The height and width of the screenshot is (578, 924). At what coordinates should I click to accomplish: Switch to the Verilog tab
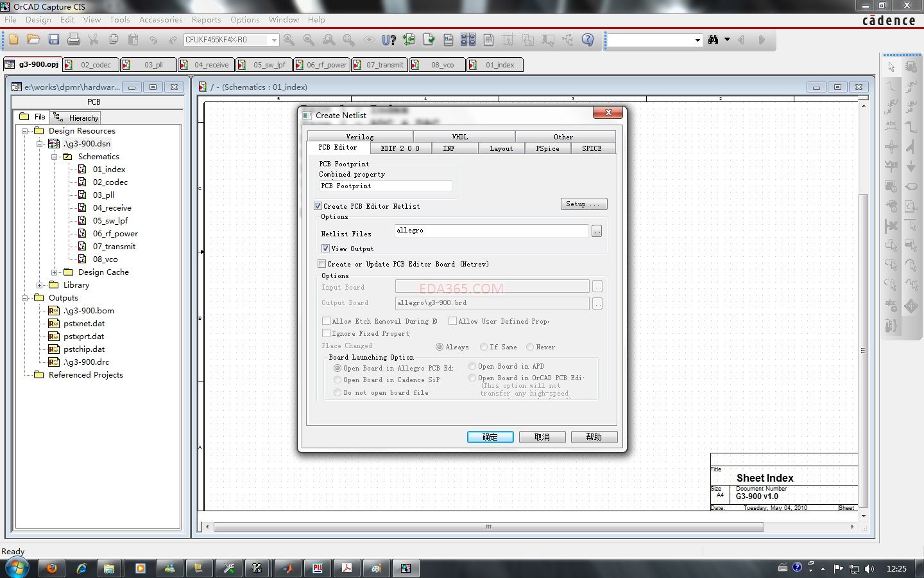(x=360, y=137)
